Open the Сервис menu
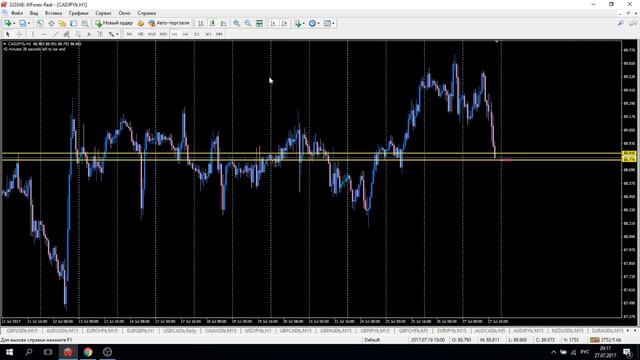Screen dimensions: 640x360 (x=103, y=13)
